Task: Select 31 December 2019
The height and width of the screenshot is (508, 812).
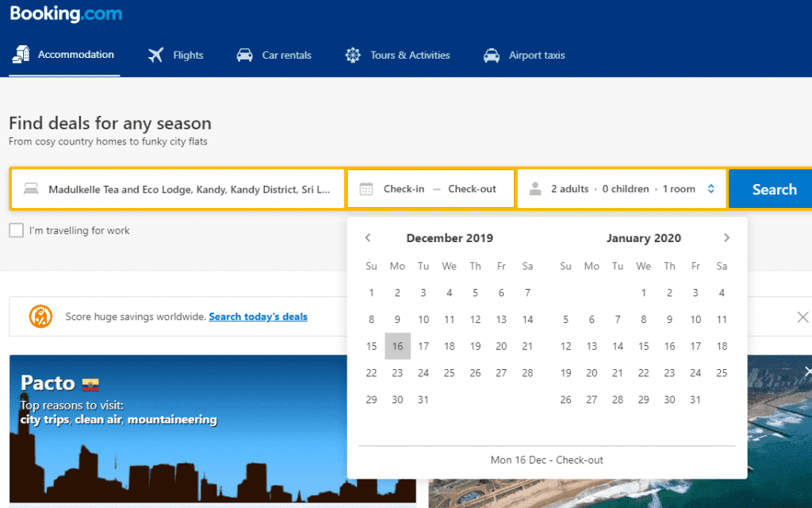Action: point(423,400)
